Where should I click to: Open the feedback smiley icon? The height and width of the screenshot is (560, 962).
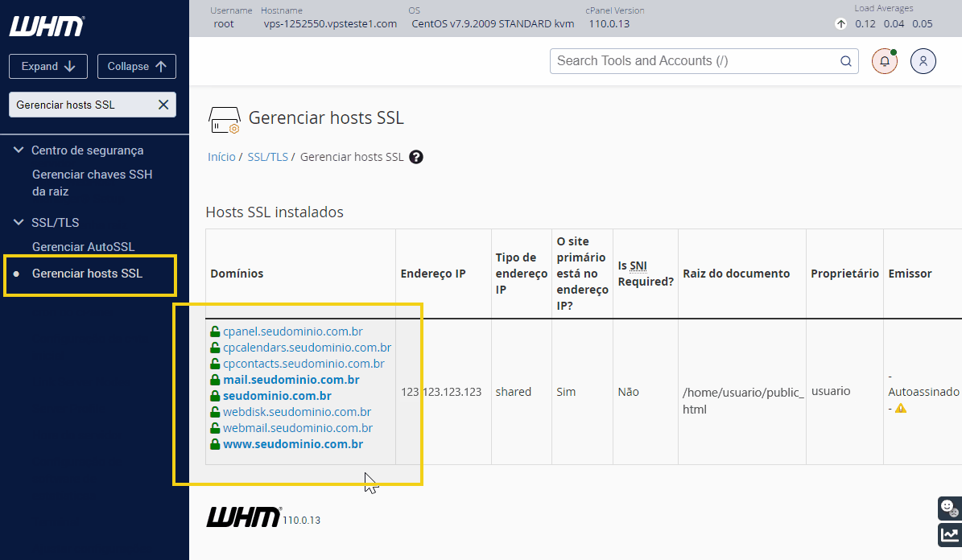click(x=949, y=508)
